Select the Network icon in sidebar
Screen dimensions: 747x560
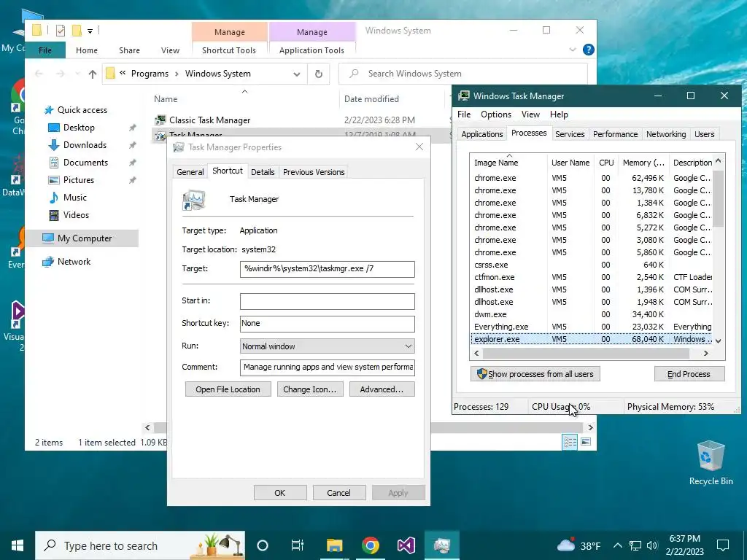click(x=47, y=262)
